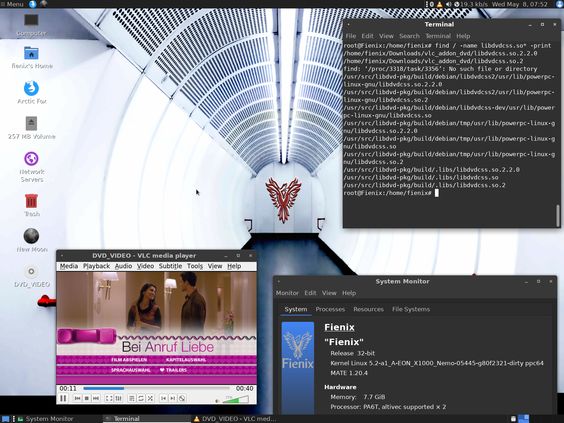
Task: Toggle loop mode in VLC
Action: [x=141, y=398]
